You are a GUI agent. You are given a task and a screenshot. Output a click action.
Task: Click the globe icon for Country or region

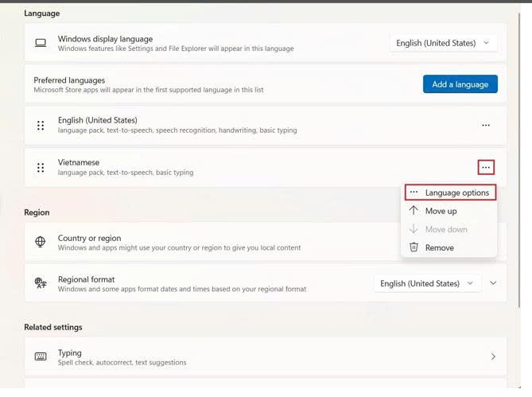click(41, 243)
